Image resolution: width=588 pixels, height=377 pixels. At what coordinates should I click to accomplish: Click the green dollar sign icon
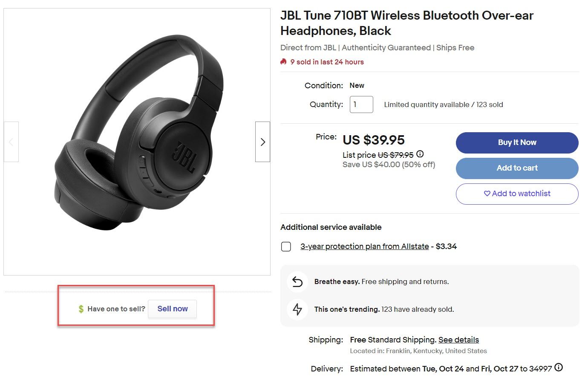[x=81, y=309]
